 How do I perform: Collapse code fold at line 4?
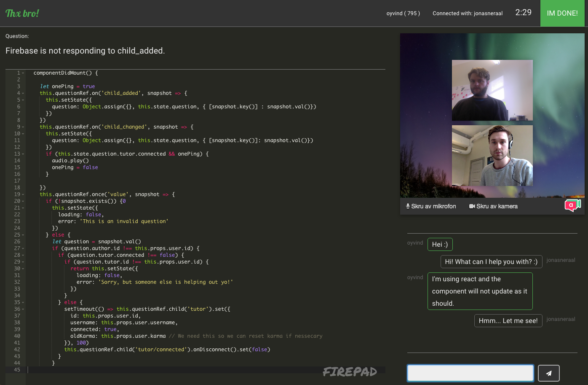23,93
